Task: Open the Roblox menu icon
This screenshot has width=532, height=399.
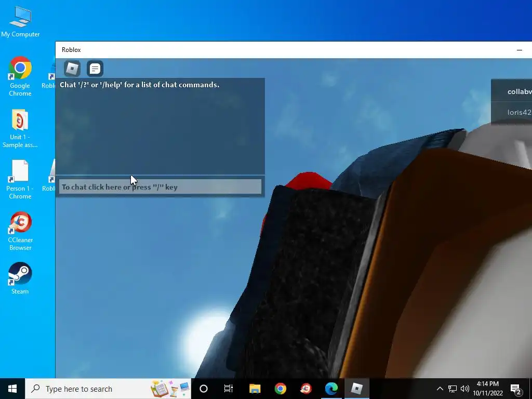Action: 72,69
